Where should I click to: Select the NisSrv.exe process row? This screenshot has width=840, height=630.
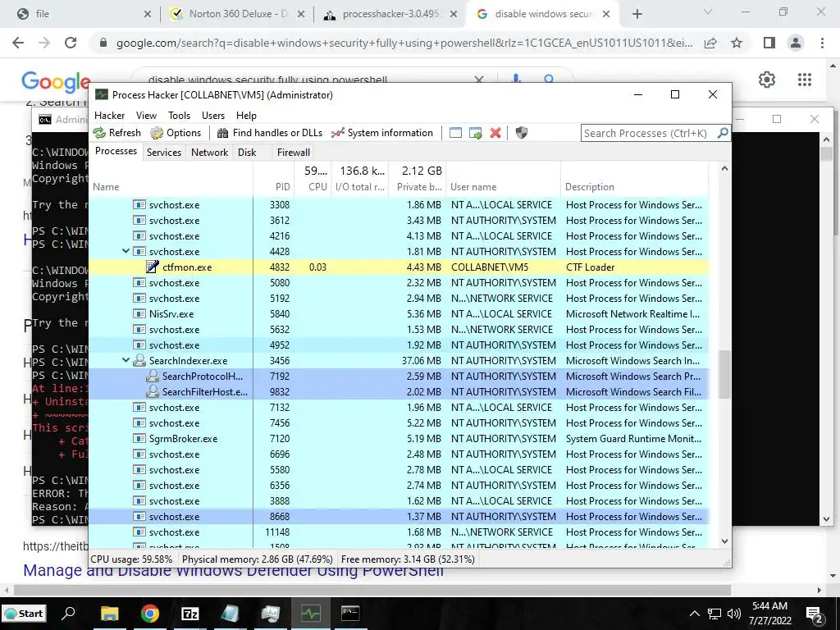pos(399,314)
